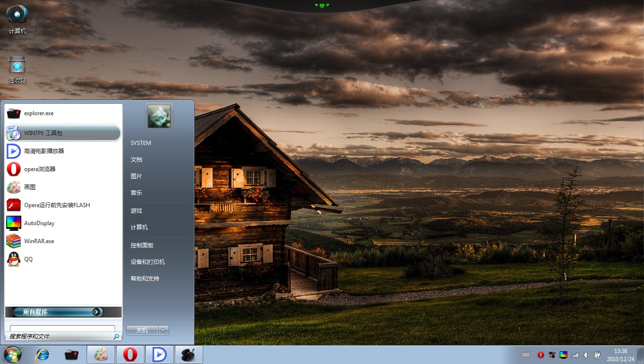The image size is (644, 364).
Task: Start QQ from the Start menu
Action: pos(63,259)
